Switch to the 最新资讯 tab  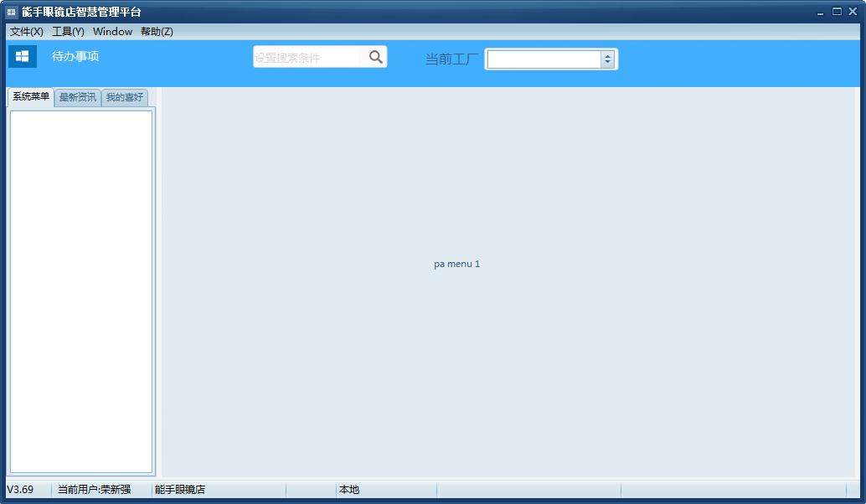point(77,98)
